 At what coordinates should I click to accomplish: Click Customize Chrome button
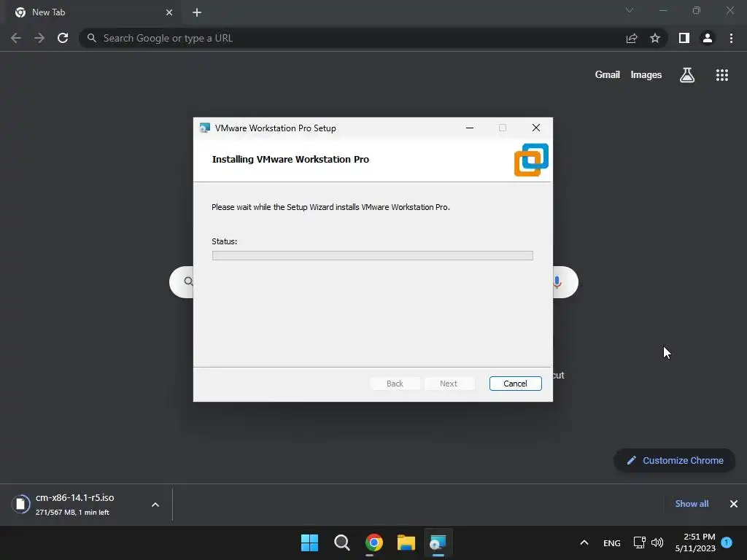click(675, 461)
